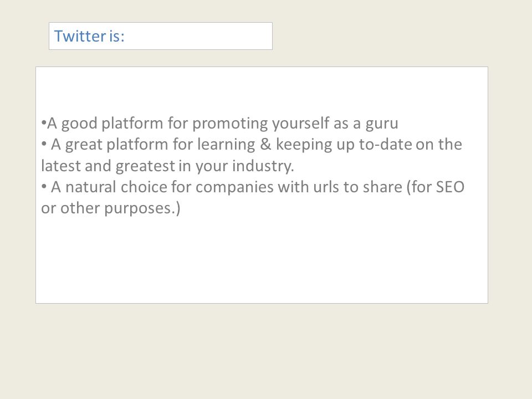Click the word 'industry.' in the body text

[263, 166]
